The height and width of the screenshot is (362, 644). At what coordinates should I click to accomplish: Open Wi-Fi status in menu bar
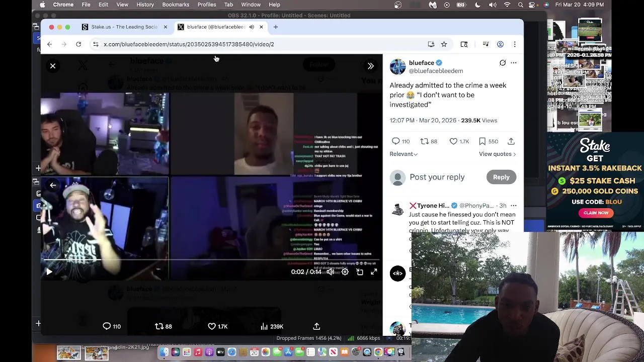pos(507,5)
